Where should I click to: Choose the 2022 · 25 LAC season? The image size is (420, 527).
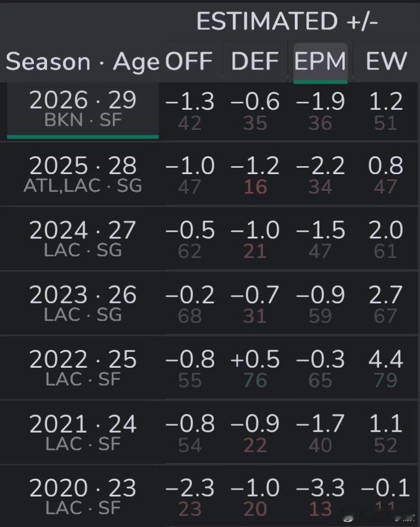(x=83, y=368)
